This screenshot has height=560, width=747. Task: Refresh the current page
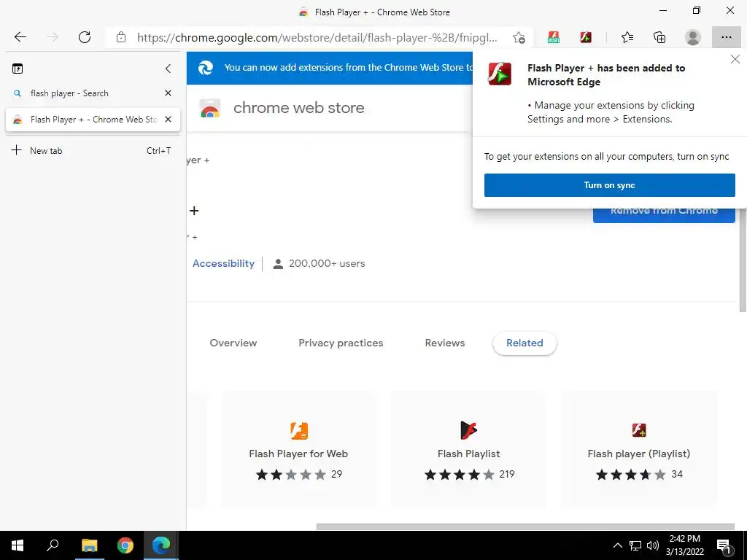tap(85, 37)
